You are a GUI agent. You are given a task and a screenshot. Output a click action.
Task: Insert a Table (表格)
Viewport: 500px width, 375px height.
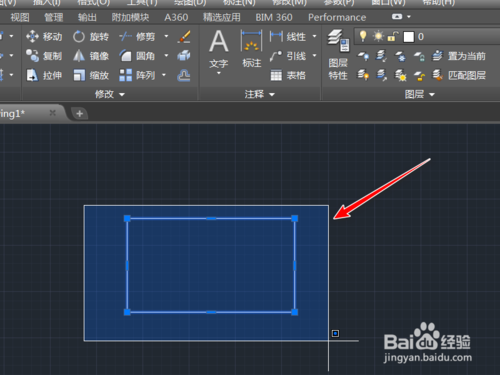(288, 75)
